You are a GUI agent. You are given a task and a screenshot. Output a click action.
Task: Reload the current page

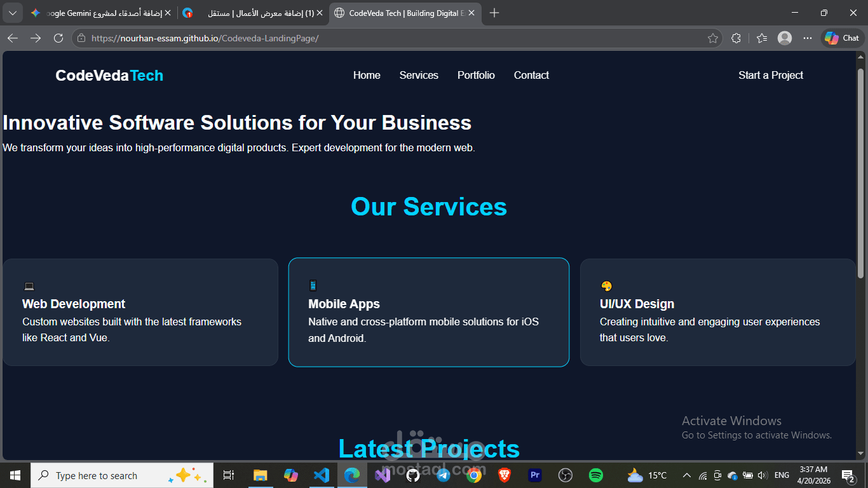(x=58, y=38)
